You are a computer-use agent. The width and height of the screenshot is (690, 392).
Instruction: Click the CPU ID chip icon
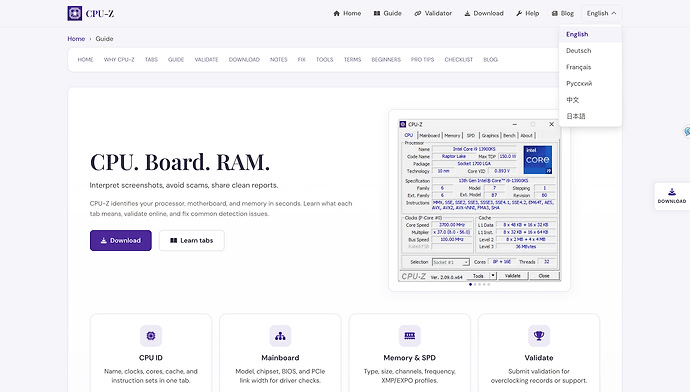click(151, 336)
